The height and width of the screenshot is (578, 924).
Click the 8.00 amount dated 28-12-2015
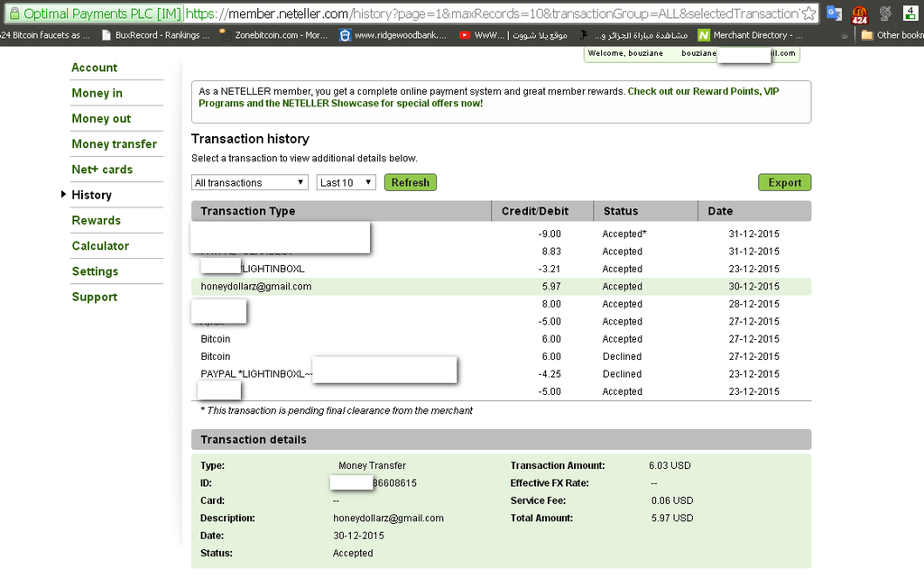click(x=551, y=304)
